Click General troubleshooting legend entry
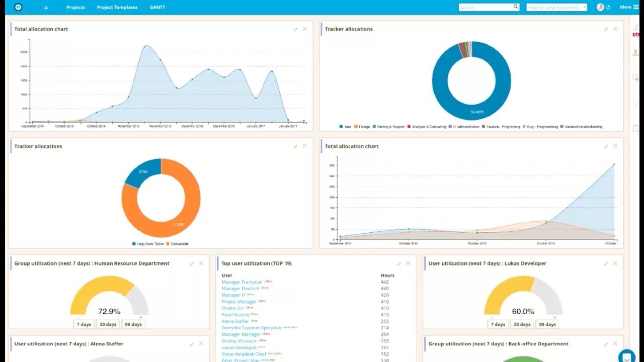 point(582,127)
